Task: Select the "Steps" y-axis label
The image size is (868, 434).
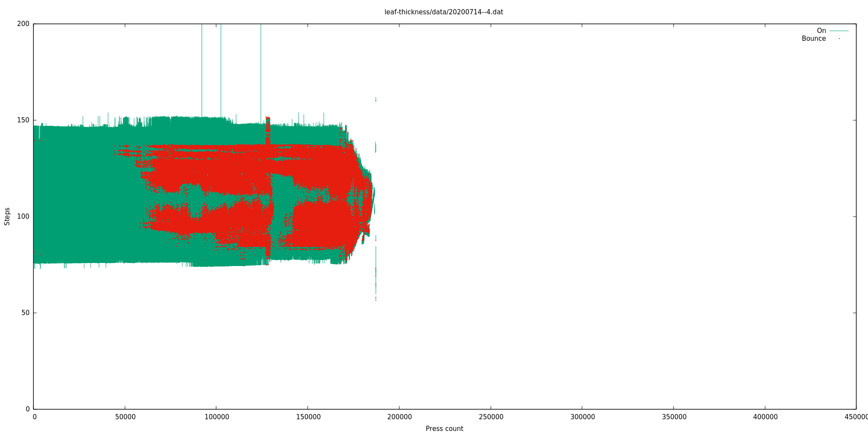Action: 7,216
